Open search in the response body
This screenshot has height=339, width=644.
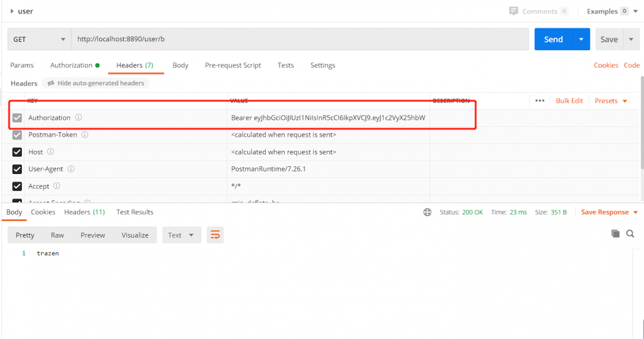point(630,234)
